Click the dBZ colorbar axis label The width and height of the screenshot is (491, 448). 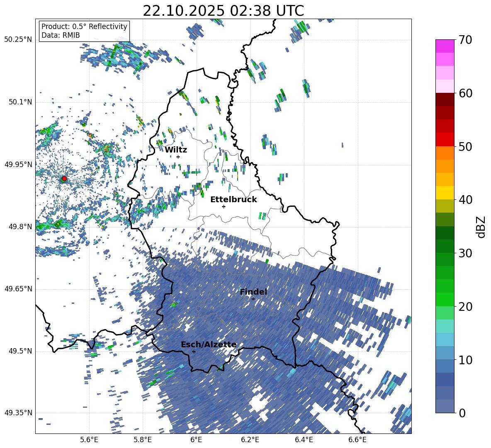[481, 227]
